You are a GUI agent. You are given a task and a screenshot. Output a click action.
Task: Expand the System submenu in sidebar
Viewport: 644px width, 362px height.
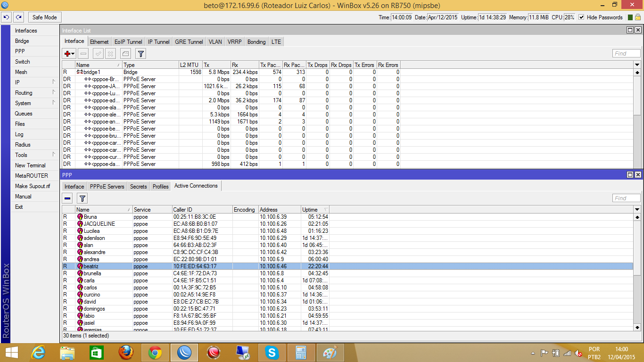point(54,103)
